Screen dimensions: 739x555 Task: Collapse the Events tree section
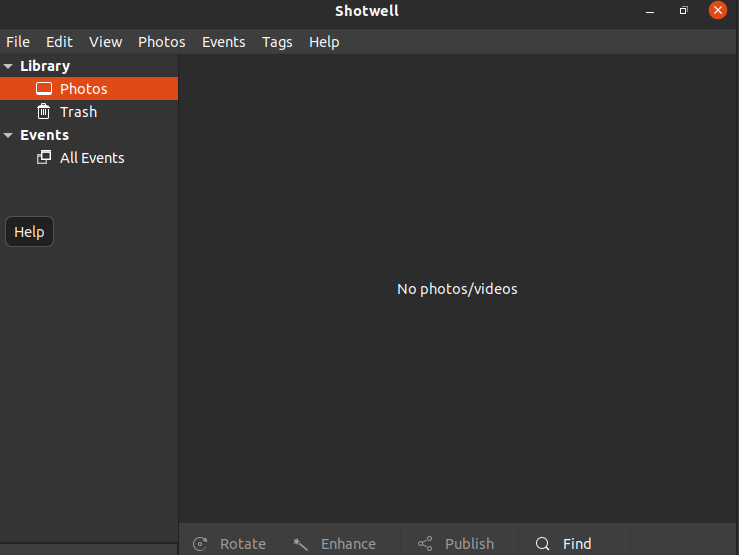[8, 135]
